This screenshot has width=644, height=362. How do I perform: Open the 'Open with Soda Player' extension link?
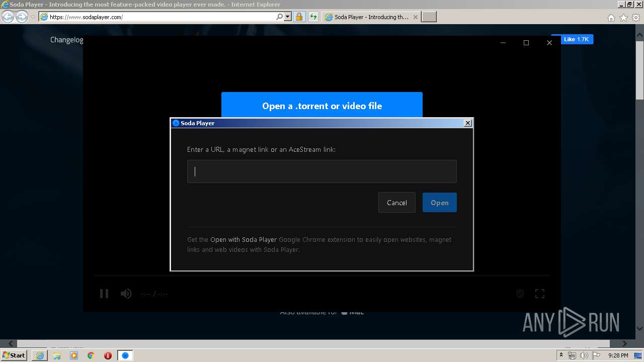click(x=244, y=240)
